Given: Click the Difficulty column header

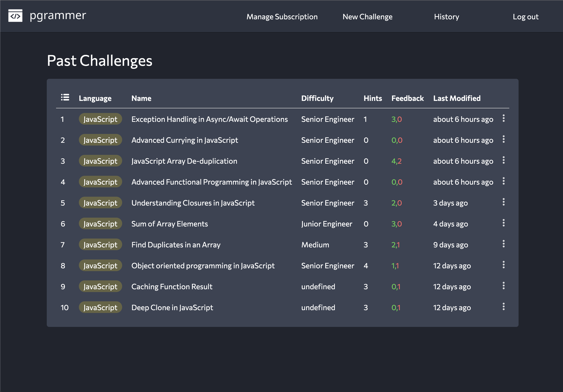Looking at the screenshot, I should click(x=317, y=98).
